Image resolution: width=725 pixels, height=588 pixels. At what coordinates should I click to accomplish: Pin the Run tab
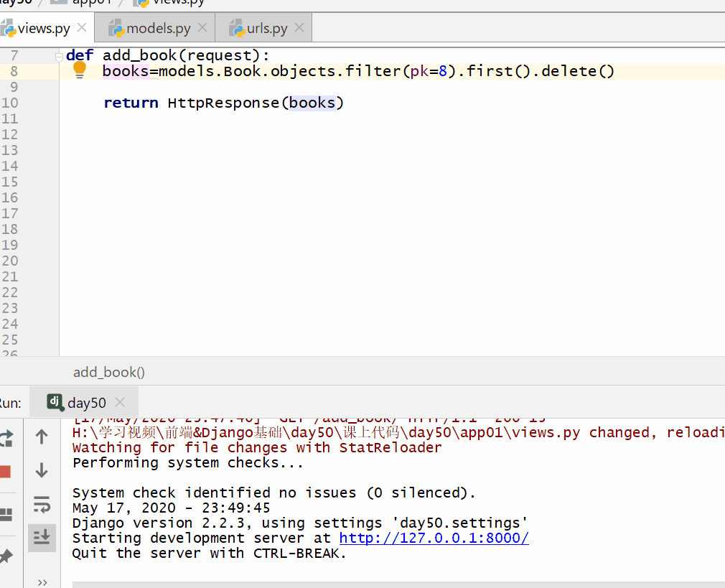click(x=6, y=556)
